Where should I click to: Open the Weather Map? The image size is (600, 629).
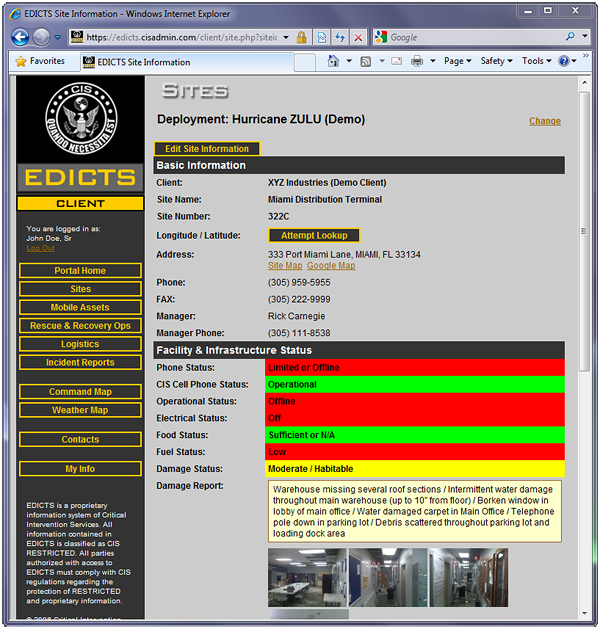coord(80,410)
